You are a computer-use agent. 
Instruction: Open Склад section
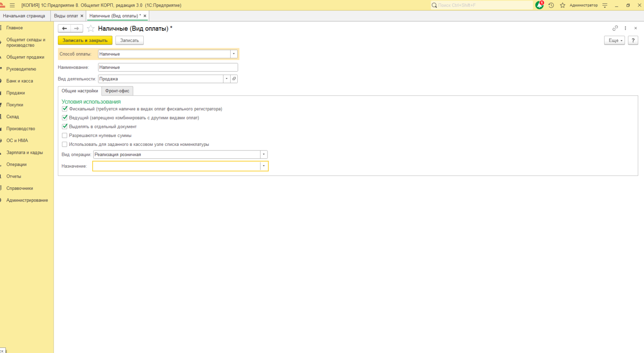click(x=13, y=117)
